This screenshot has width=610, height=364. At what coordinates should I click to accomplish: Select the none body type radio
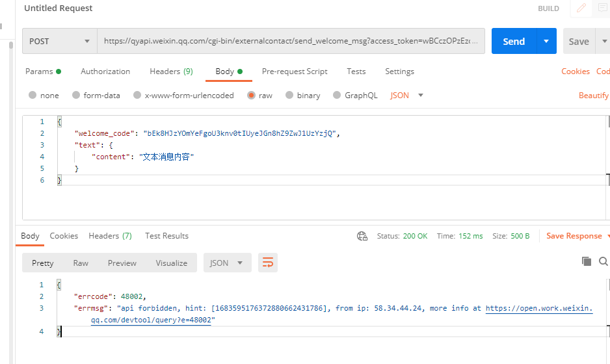point(33,95)
